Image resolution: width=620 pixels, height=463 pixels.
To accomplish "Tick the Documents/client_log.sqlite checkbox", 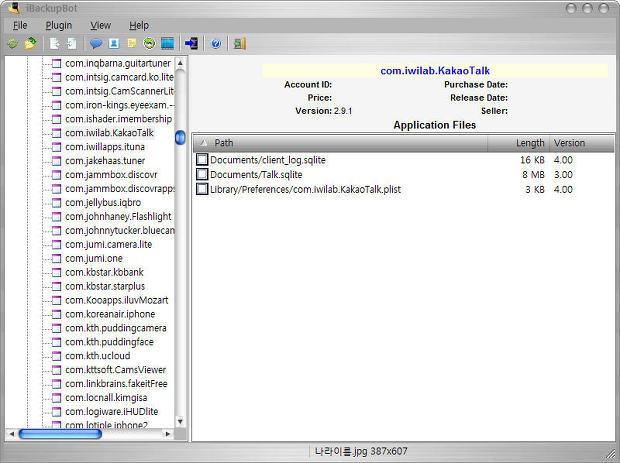I will point(202,160).
